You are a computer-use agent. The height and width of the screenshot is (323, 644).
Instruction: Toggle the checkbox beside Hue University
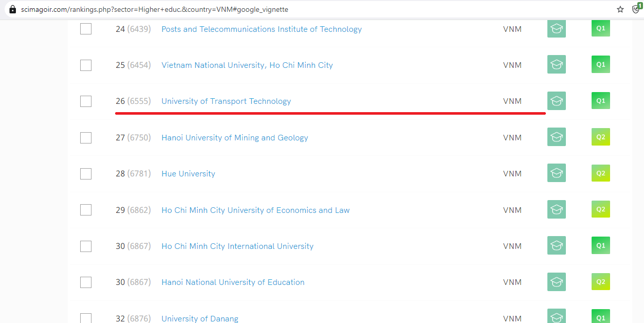pyautogui.click(x=86, y=174)
